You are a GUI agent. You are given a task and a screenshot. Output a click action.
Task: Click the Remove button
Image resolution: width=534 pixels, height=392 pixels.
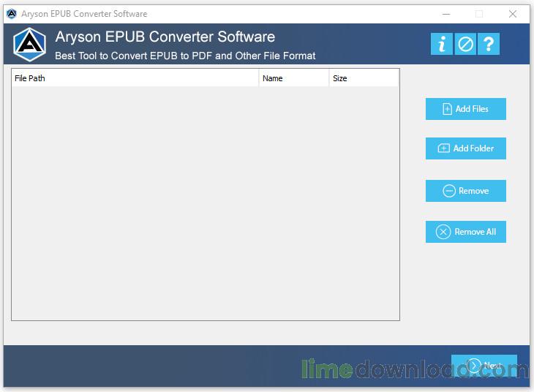tap(465, 191)
